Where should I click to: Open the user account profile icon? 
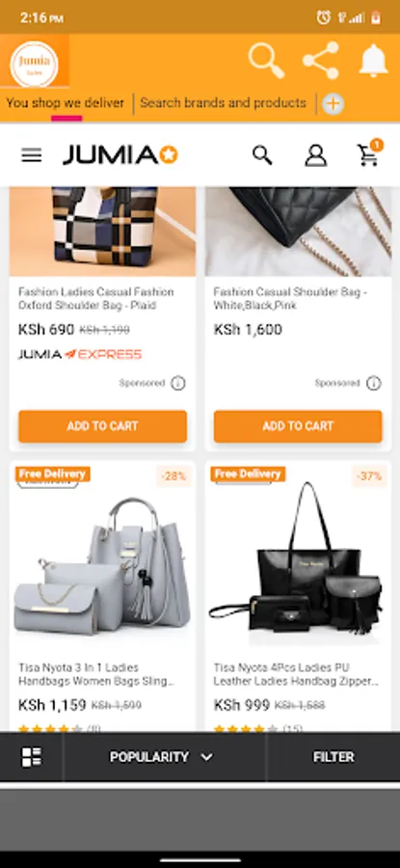pyautogui.click(x=316, y=155)
